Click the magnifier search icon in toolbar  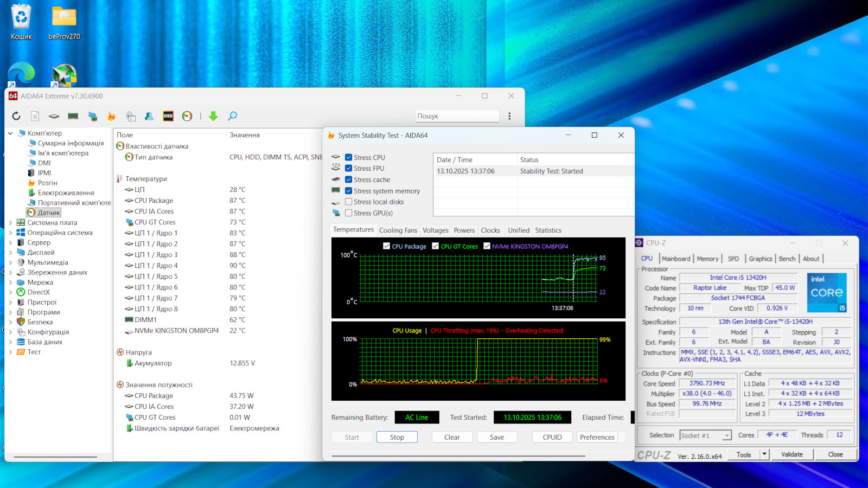232,116
